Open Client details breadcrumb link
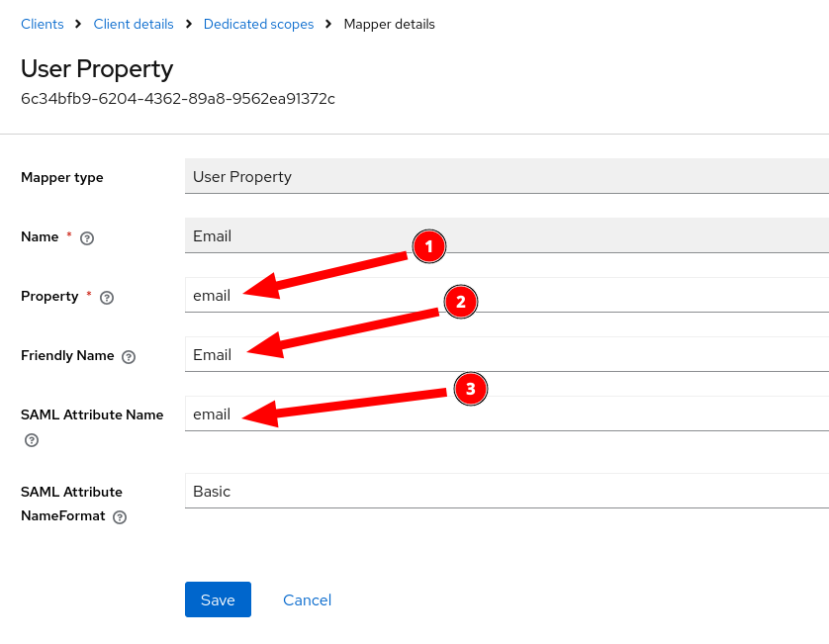 tap(134, 24)
